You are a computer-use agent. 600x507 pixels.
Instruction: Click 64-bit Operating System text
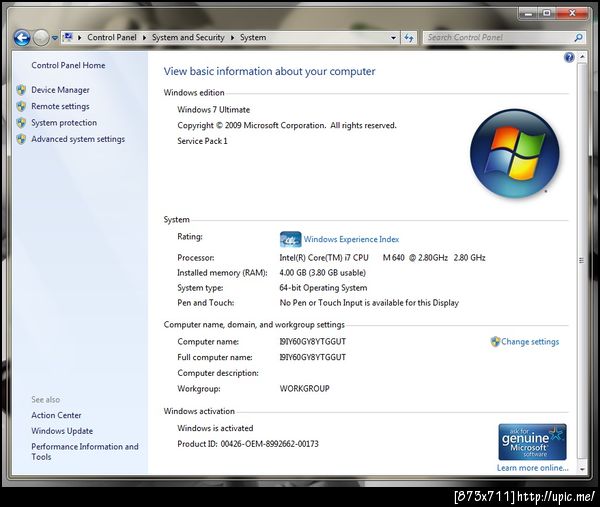click(323, 288)
